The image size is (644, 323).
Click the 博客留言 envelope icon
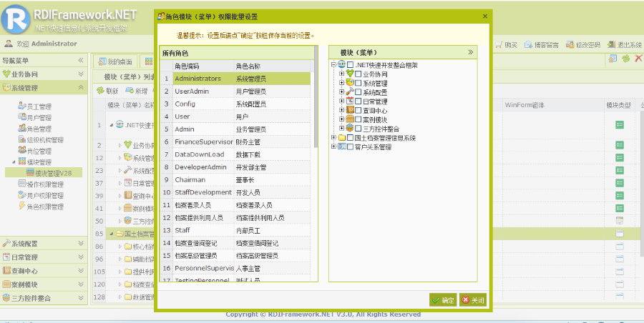coord(529,45)
